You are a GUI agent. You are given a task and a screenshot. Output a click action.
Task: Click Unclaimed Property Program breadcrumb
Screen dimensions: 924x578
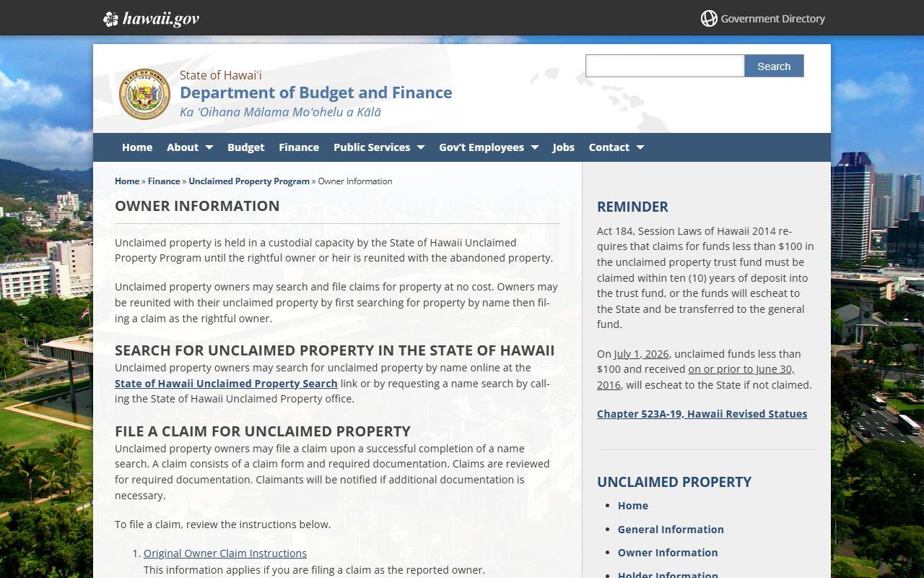pos(249,181)
